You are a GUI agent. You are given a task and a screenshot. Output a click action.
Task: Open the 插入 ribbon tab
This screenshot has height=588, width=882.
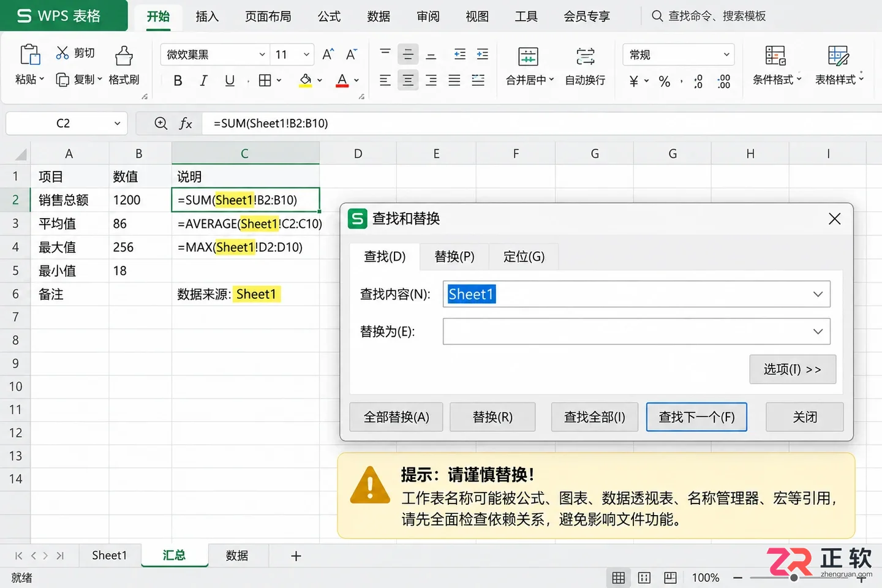(x=207, y=17)
